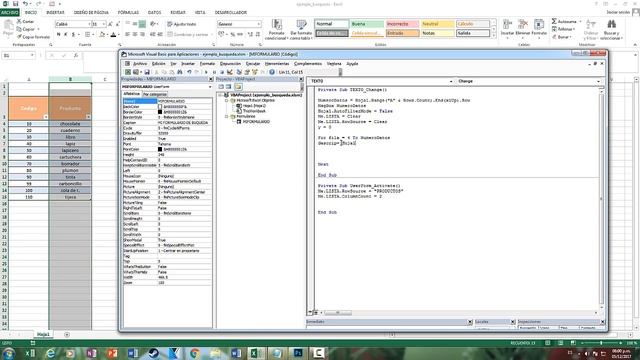Screen dimensions: 640x360
Task: Open ARCHIVO tab in Excel
Action: pyautogui.click(x=9, y=13)
